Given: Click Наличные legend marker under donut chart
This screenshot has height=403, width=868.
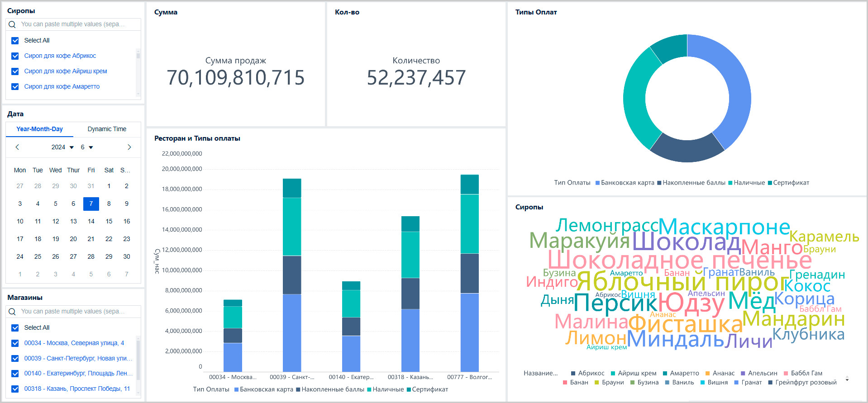Looking at the screenshot, I should click(x=730, y=183).
